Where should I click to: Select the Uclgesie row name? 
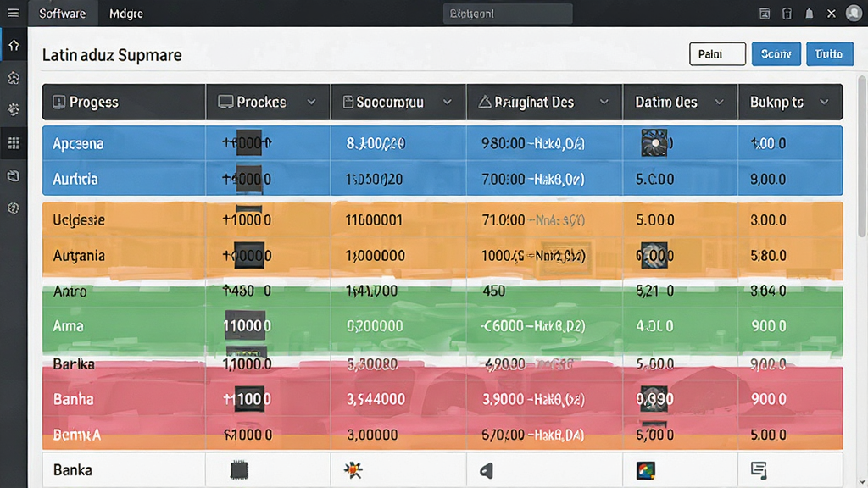(79, 220)
